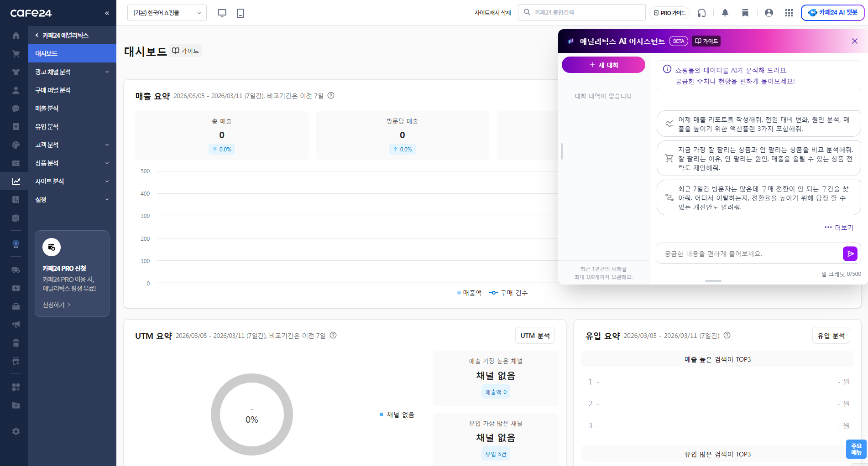This screenshot has width=868, height=466.
Task: Expand the 사이트 분석 menu
Action: [72, 181]
